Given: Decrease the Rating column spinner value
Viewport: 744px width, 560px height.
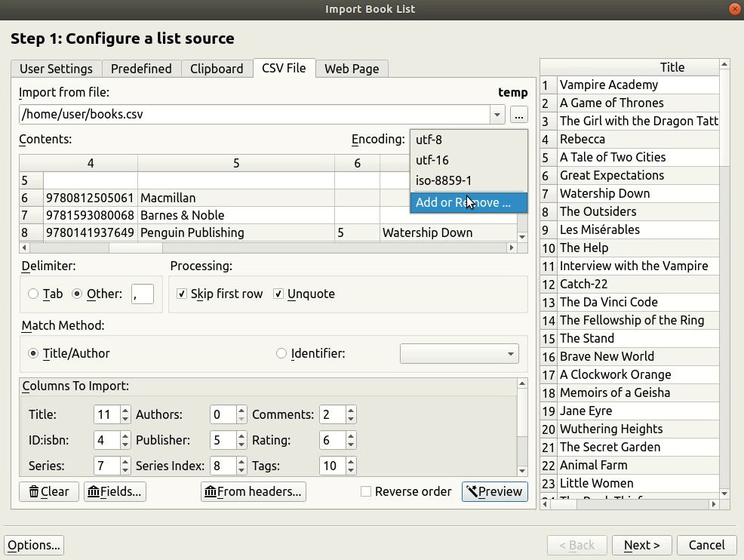Looking at the screenshot, I should coord(351,444).
